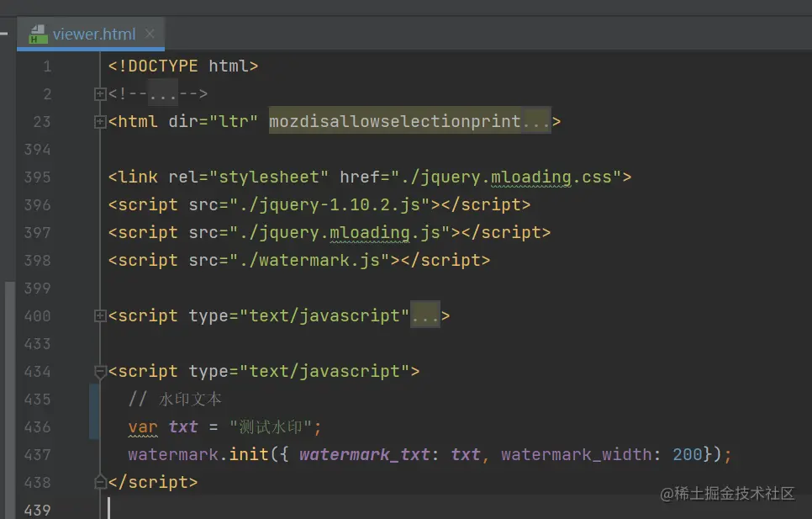Click line number 395 in the gutter
The height and width of the screenshot is (519, 812).
tap(37, 177)
